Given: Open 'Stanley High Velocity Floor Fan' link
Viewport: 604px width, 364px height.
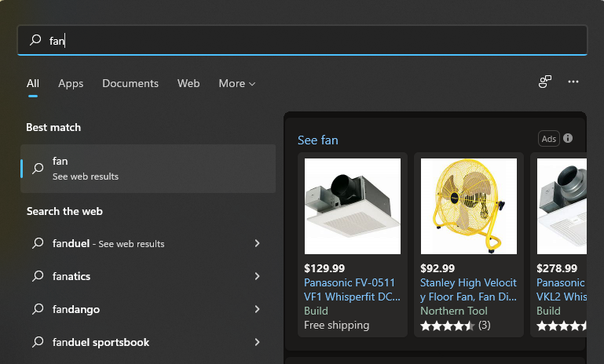Looking at the screenshot, I should [x=468, y=289].
